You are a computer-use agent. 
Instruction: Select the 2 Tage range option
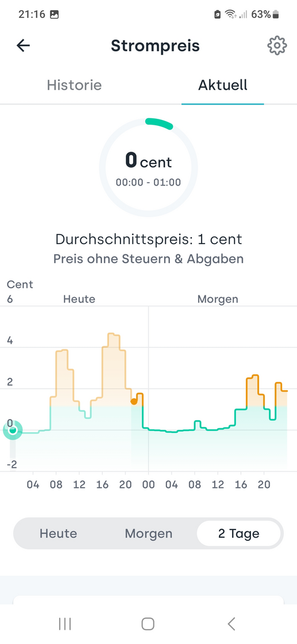[x=239, y=534]
